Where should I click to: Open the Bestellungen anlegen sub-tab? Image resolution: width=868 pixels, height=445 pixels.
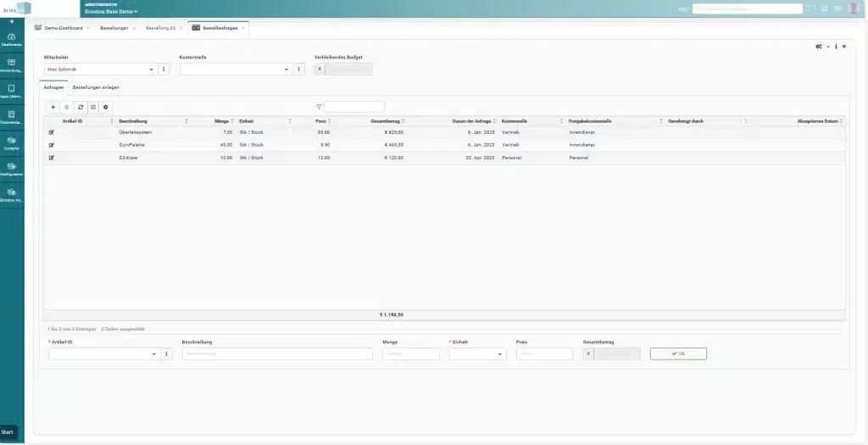[96, 87]
